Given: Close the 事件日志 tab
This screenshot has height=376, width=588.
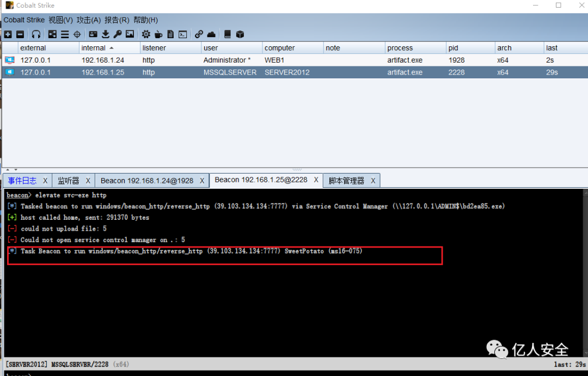Looking at the screenshot, I should (x=45, y=181).
